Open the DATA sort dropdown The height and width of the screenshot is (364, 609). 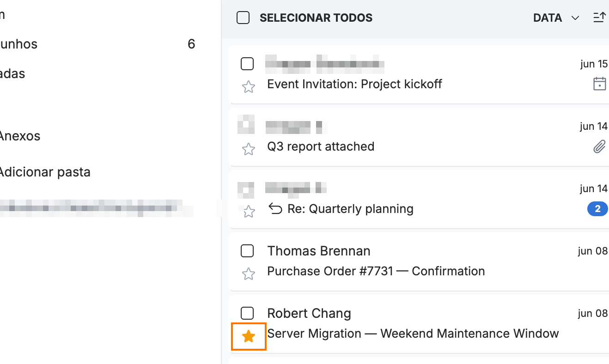(556, 18)
